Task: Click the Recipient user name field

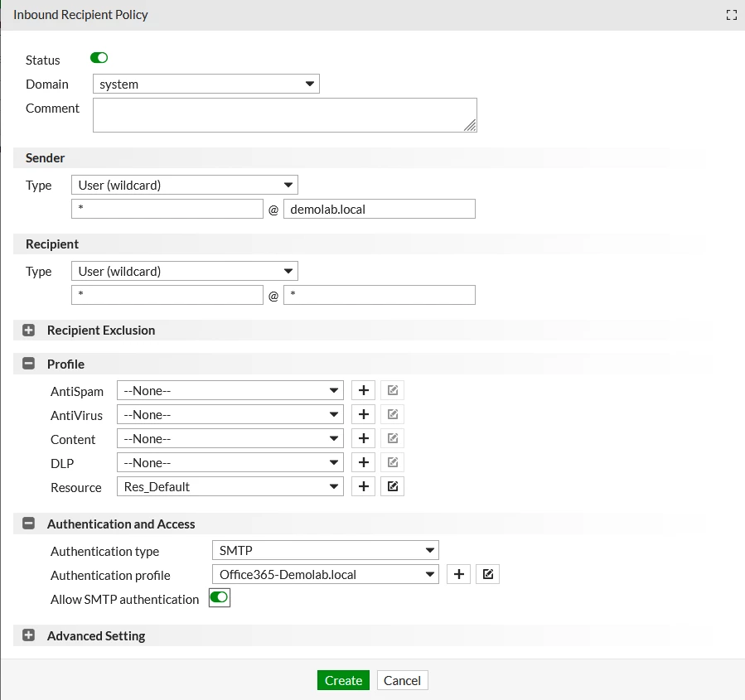Action: point(167,295)
